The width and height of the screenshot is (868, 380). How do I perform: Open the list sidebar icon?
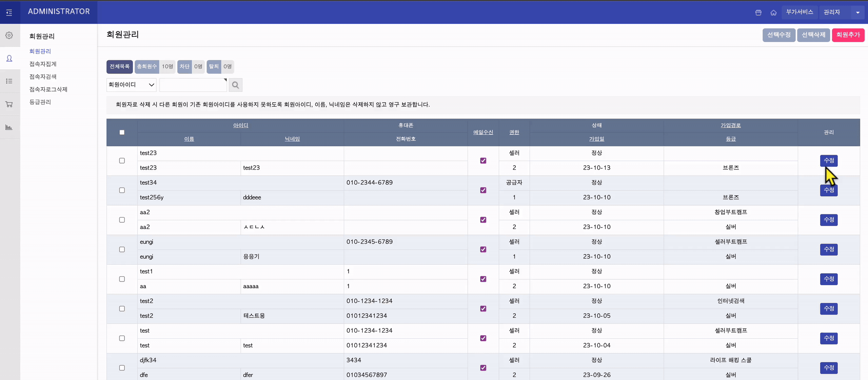click(x=9, y=81)
